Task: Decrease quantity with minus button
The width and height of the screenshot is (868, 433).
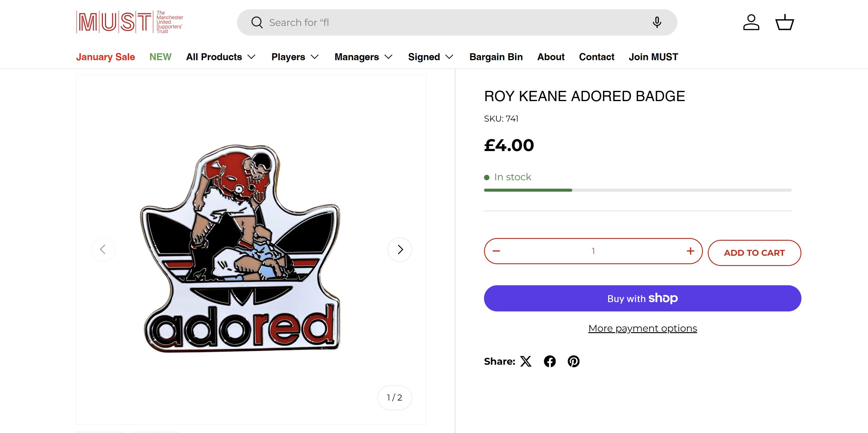Action: (496, 251)
